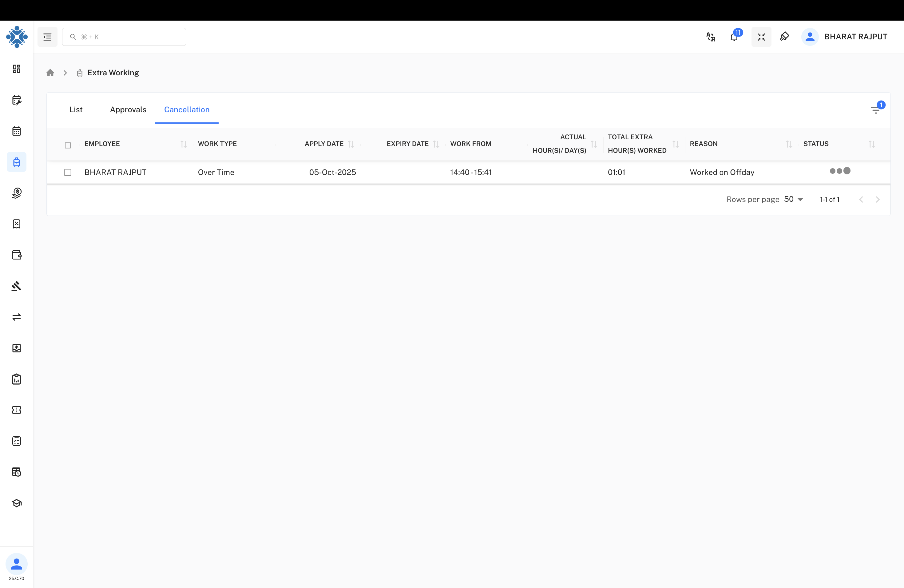Check the select-all header checkbox
This screenshot has height=588, width=904.
tap(68, 145)
